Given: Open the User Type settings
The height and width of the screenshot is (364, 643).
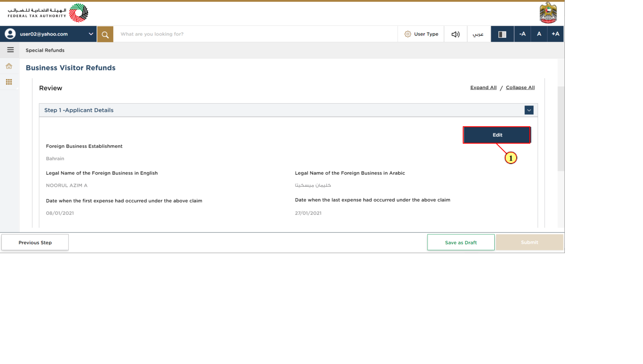Looking at the screenshot, I should [421, 34].
